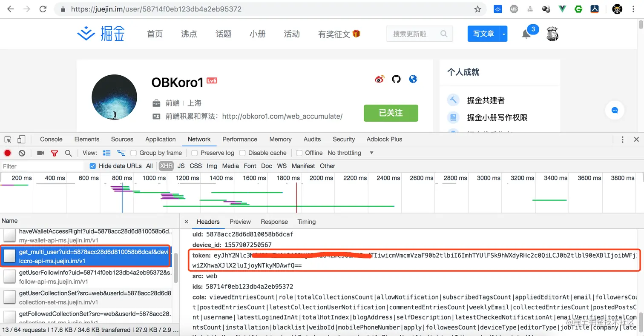644x336 pixels.
Task: Reload the page with the refresh icon
Action: tap(43, 9)
